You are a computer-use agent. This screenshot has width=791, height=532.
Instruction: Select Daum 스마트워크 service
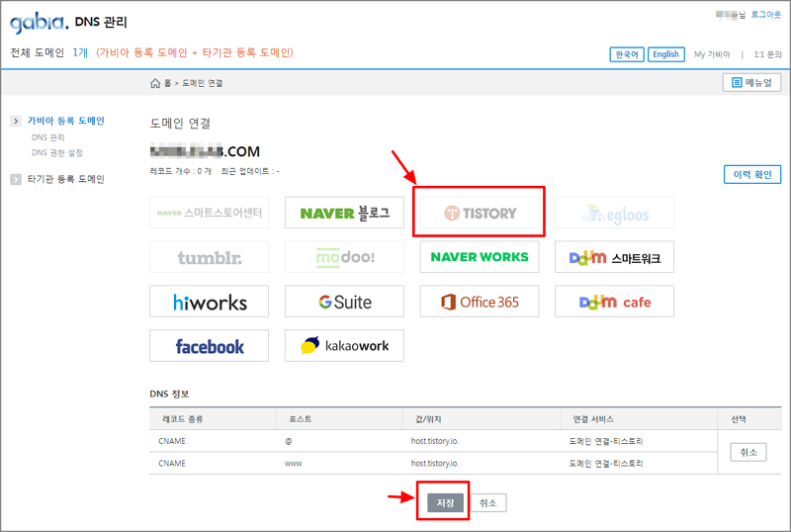tap(614, 257)
